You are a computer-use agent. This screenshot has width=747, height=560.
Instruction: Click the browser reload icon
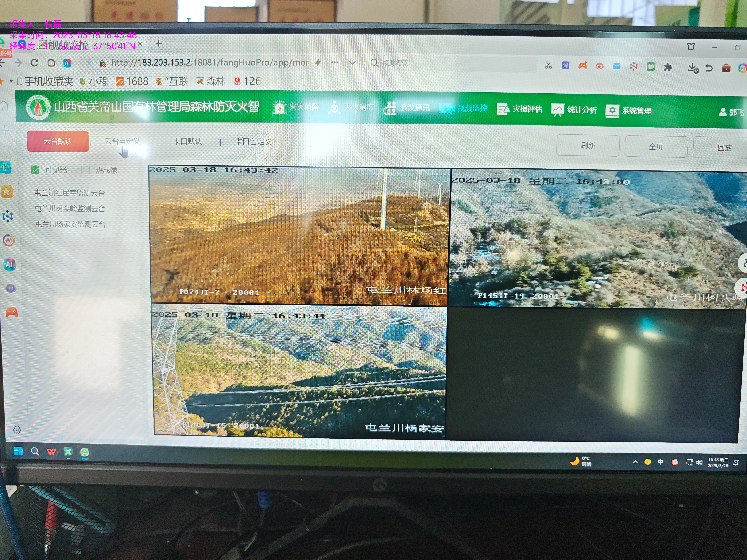(34, 63)
